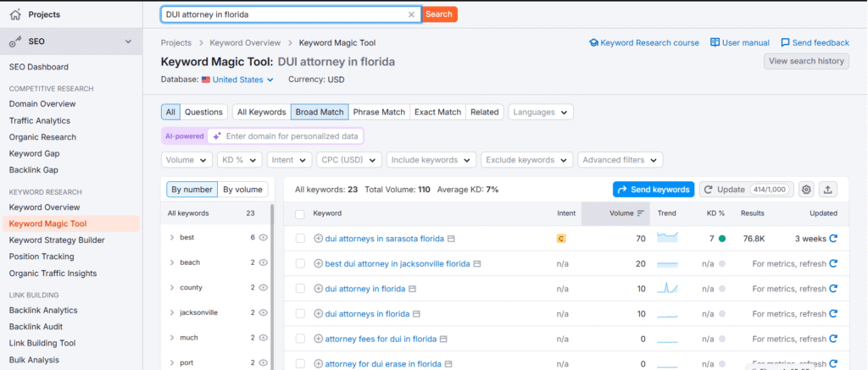
Task: Check the box for dui attorney in florida
Action: (x=300, y=289)
